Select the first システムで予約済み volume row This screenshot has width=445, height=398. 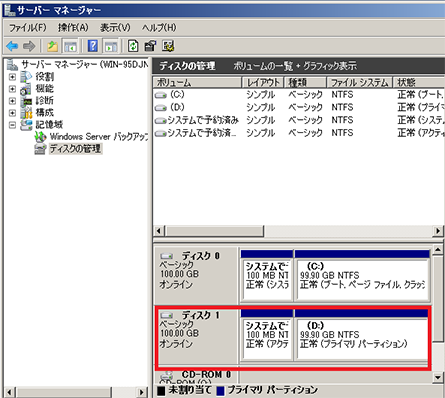299,120
